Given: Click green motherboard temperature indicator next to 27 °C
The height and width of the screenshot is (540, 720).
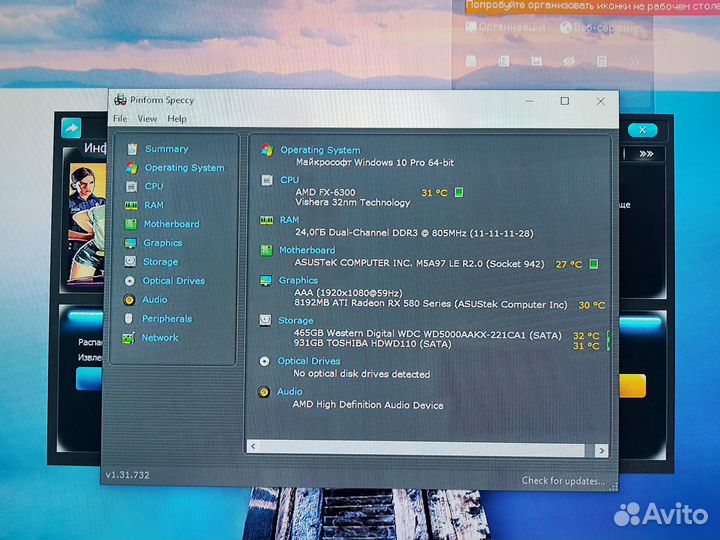Looking at the screenshot, I should 594,264.
